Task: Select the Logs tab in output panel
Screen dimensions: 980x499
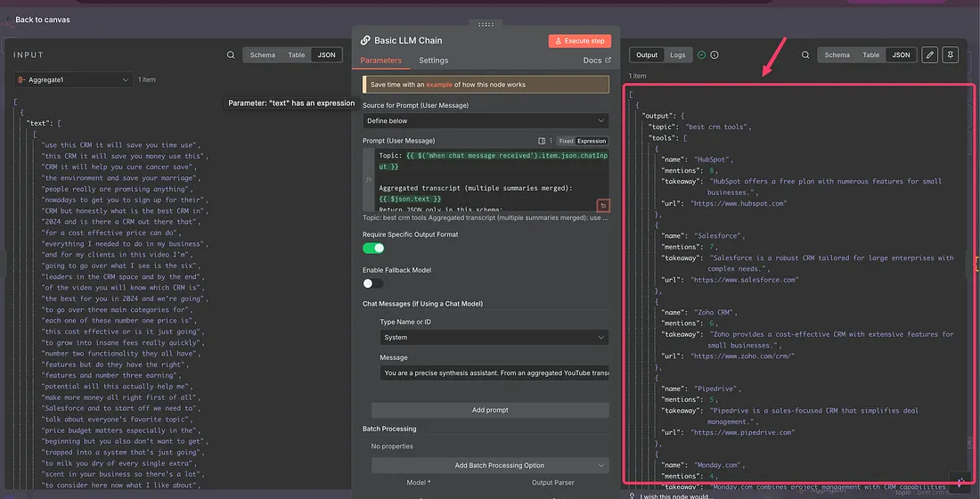Action: [678, 55]
